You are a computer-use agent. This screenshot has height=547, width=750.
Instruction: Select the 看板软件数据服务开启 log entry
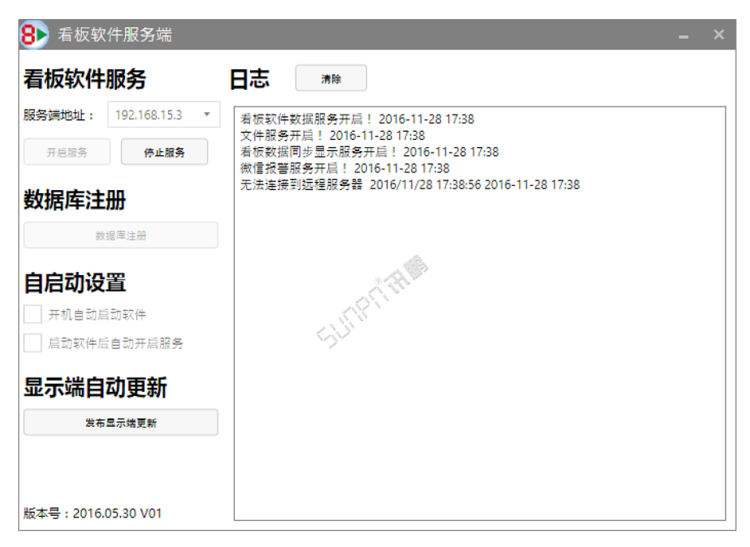click(357, 120)
